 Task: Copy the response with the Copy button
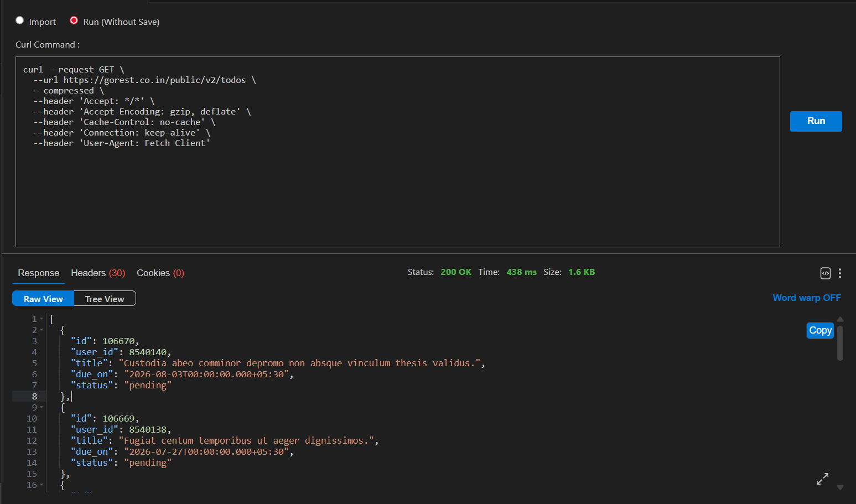(x=820, y=330)
